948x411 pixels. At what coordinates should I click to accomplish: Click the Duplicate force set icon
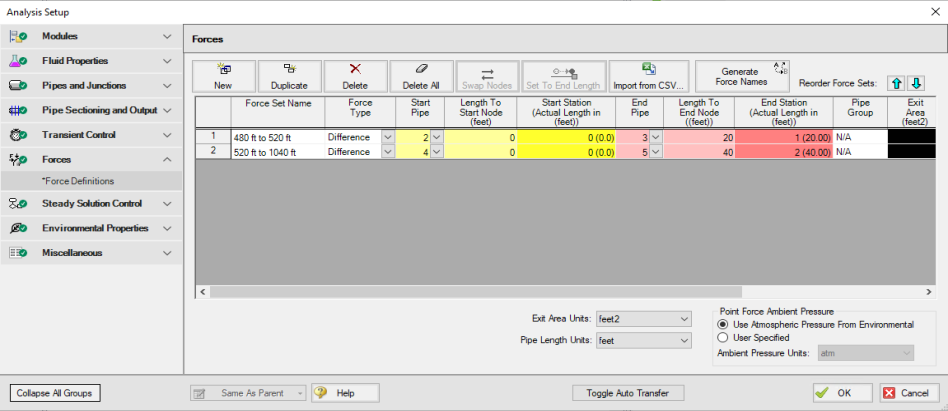289,70
